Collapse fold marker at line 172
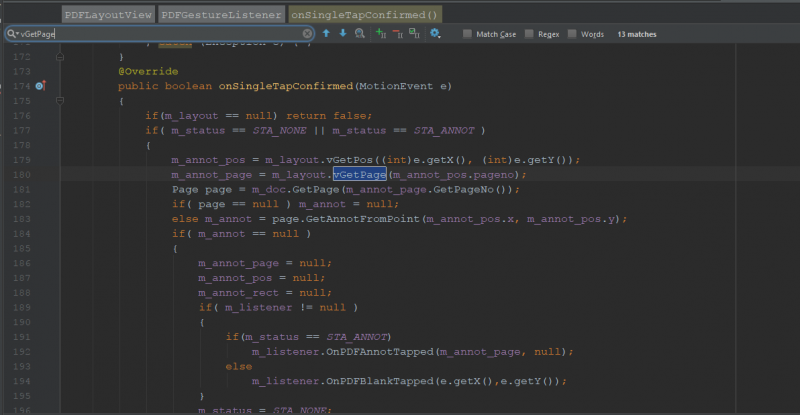The width and height of the screenshot is (800, 415). point(61,58)
